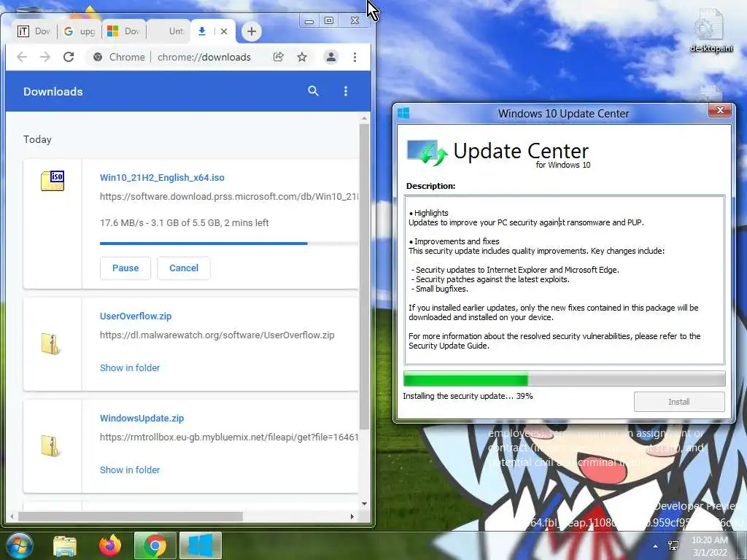Minimize the Chrome window
The image size is (747, 560).
309,21
